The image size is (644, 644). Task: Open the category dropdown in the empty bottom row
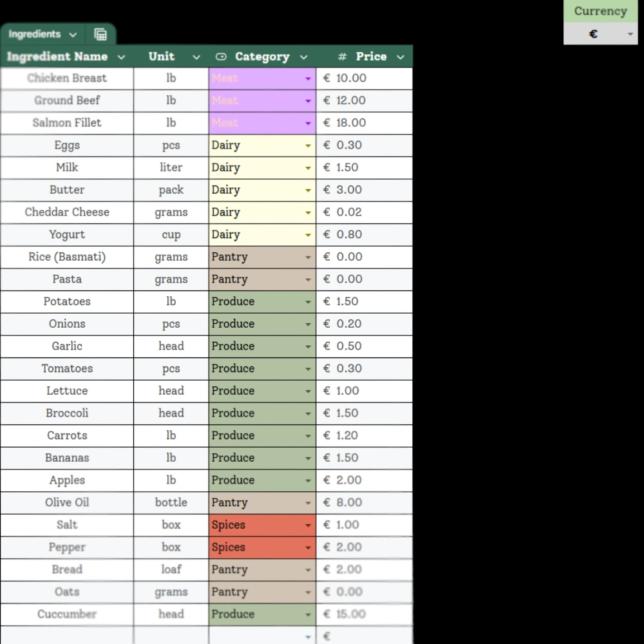(307, 636)
